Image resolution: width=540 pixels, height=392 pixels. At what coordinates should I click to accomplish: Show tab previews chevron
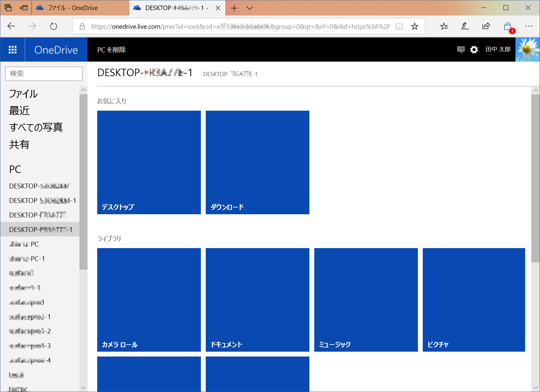[x=250, y=8]
